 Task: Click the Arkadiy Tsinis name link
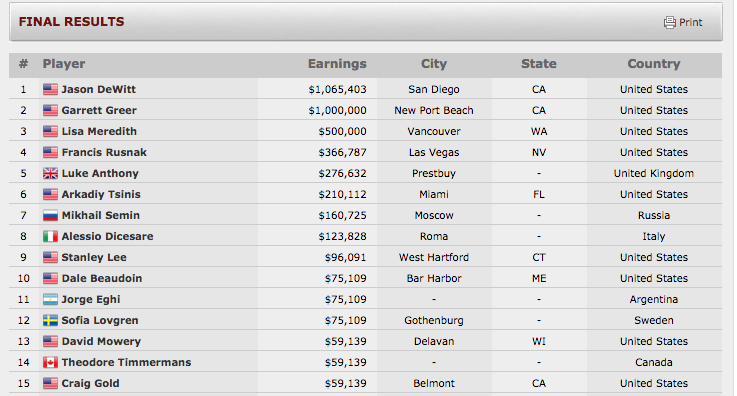click(101, 194)
